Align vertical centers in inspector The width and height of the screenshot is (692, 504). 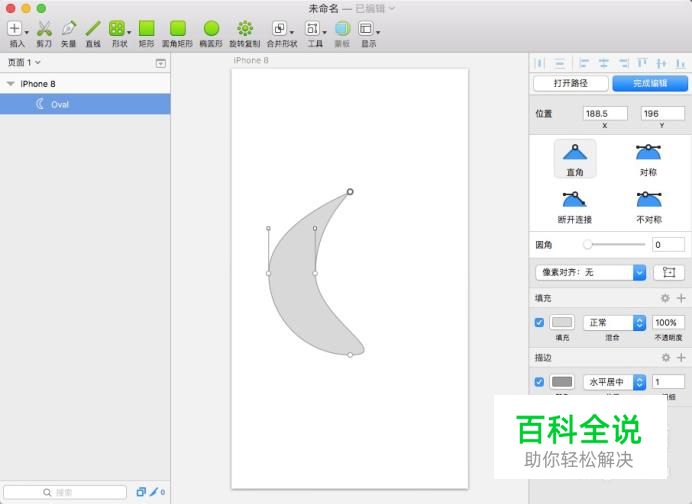tap(661, 64)
